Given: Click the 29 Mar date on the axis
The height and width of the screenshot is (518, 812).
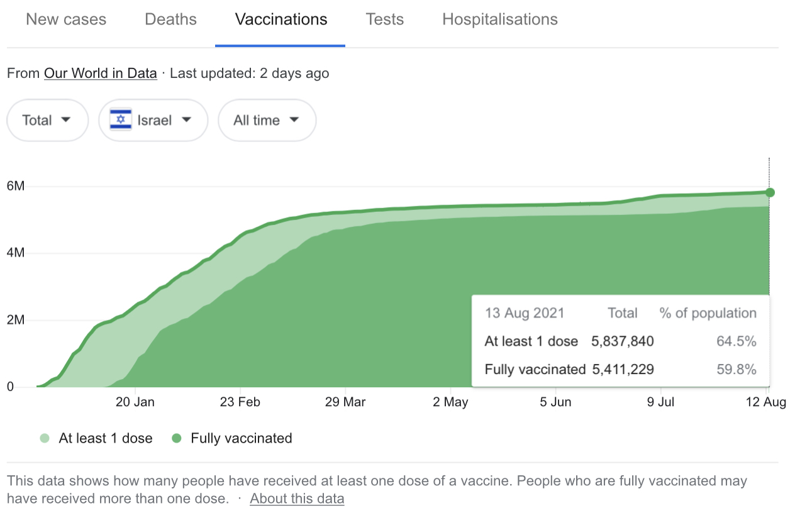Looking at the screenshot, I should (345, 402).
